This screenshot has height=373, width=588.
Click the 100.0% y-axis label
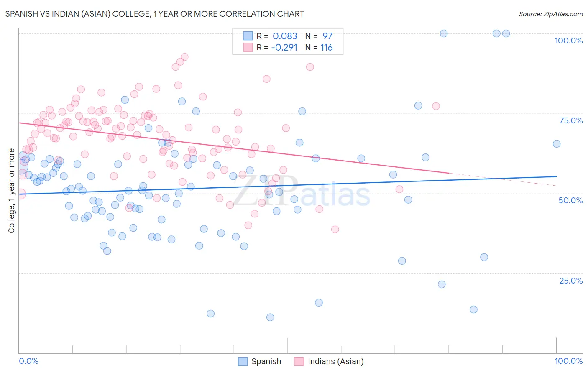pos(568,41)
